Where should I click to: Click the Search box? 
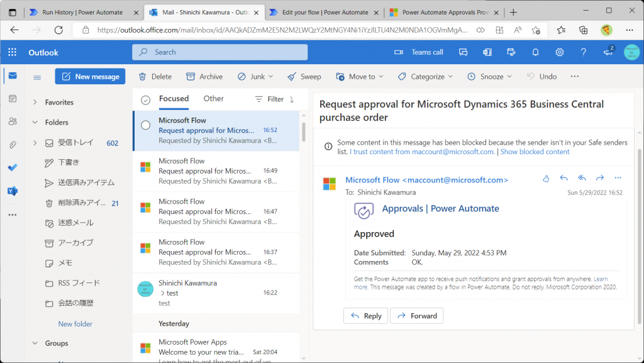point(219,52)
